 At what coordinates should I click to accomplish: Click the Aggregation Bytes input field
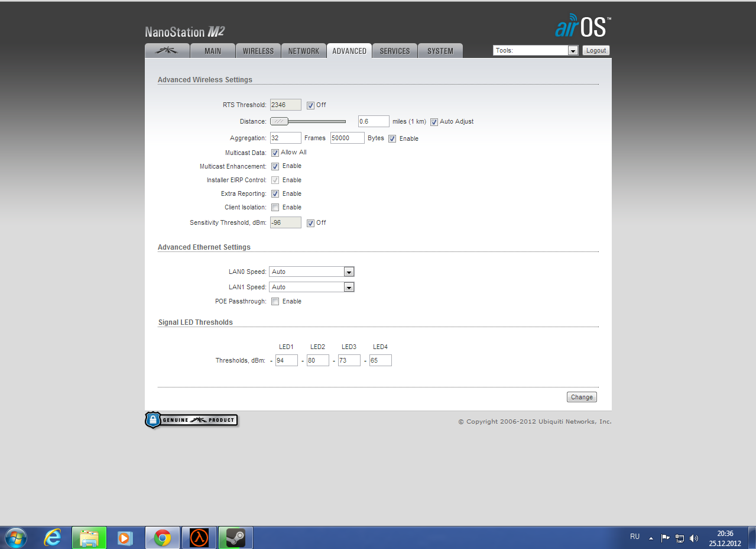[x=347, y=138]
